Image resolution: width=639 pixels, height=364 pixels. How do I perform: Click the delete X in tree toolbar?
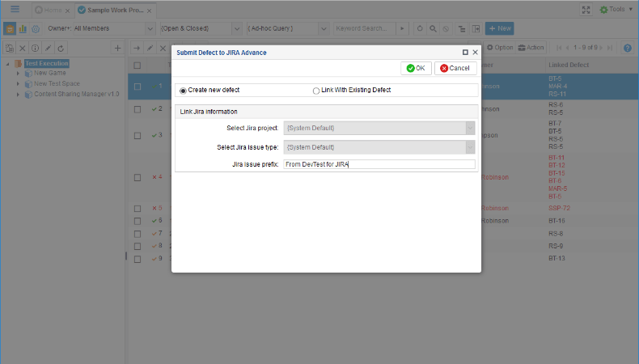[23, 48]
